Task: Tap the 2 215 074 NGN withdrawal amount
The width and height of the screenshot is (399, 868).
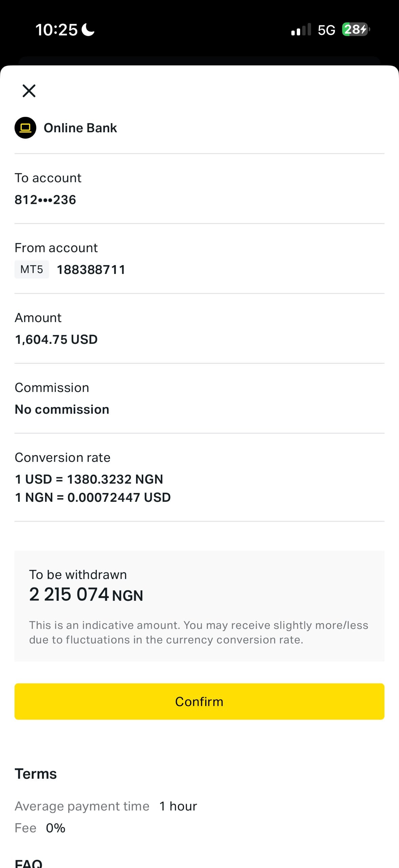Action: (86, 595)
